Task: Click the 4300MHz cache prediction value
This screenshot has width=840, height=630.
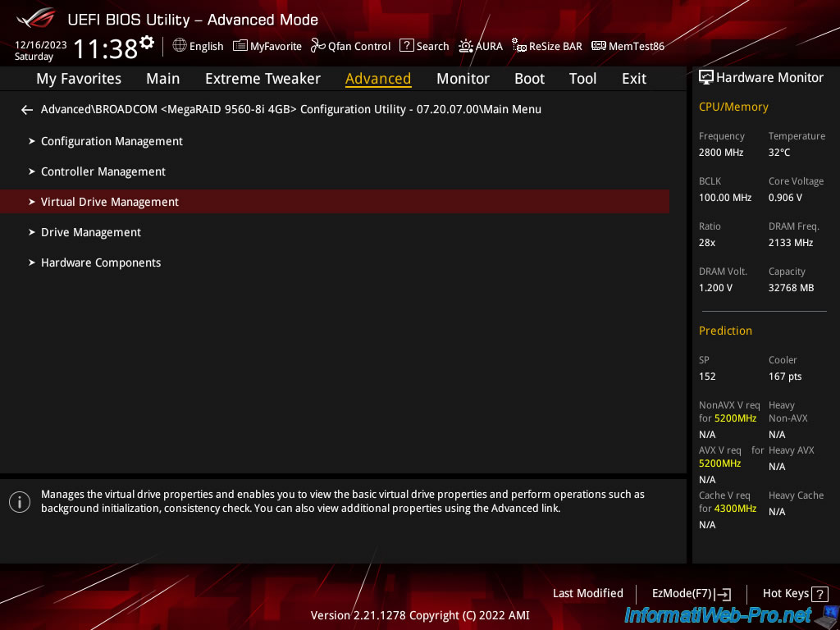Action: [x=734, y=509]
